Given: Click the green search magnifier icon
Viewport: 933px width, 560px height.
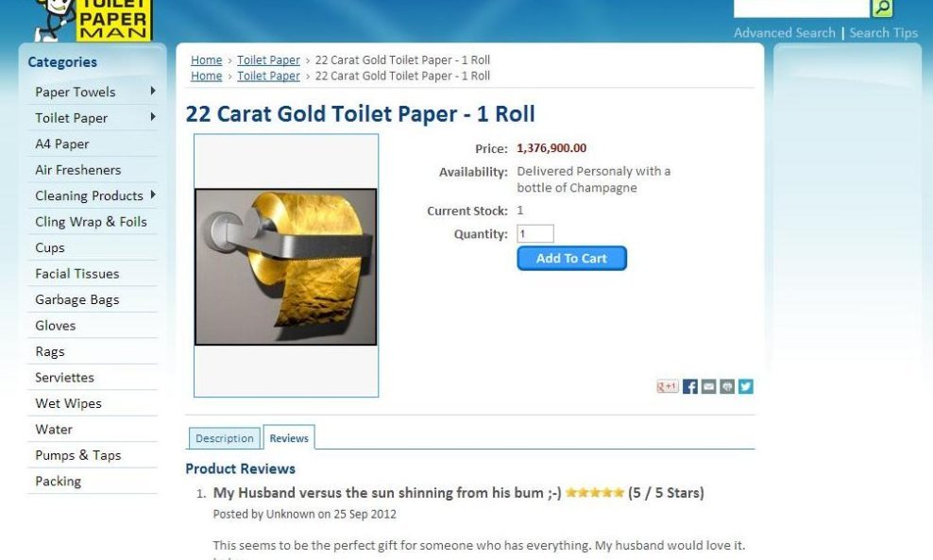Looking at the screenshot, I should 882,8.
